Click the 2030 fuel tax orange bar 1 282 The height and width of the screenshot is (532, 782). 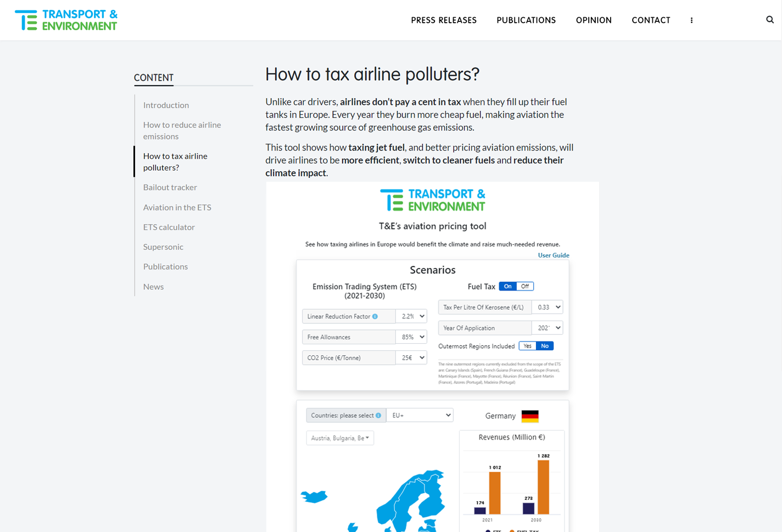click(x=543, y=488)
